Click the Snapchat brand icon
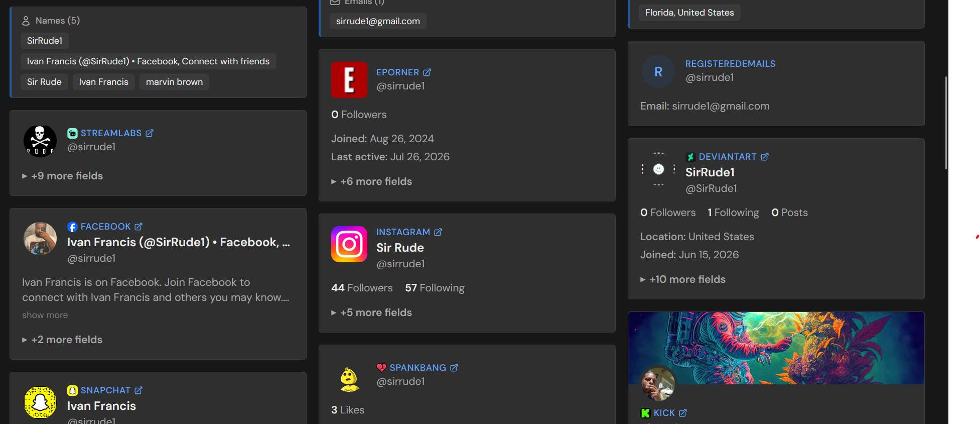Image resolution: width=980 pixels, height=424 pixels. click(72, 390)
